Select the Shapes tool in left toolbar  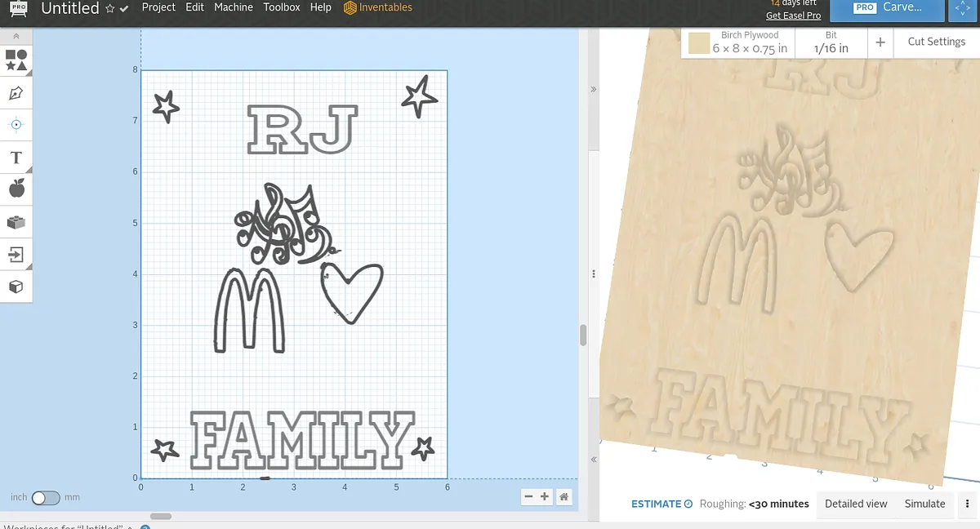(x=16, y=60)
